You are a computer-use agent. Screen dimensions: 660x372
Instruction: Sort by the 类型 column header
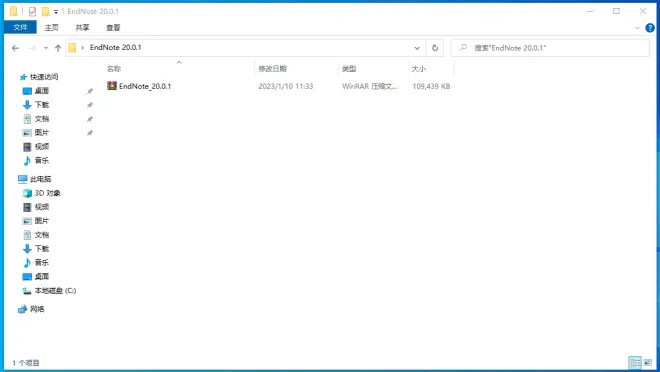click(x=349, y=69)
